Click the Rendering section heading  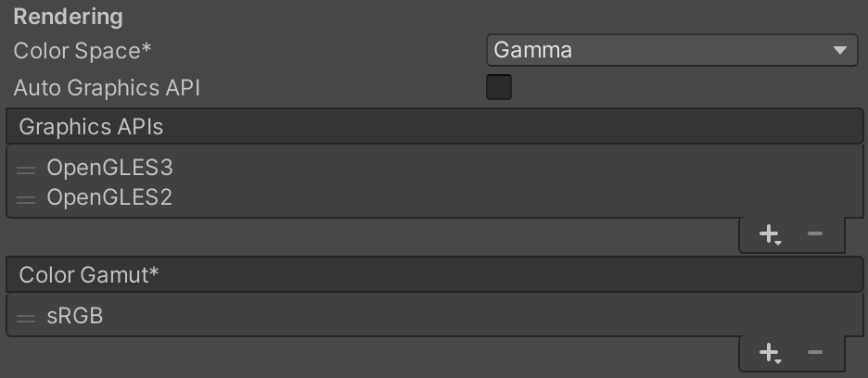coord(68,17)
